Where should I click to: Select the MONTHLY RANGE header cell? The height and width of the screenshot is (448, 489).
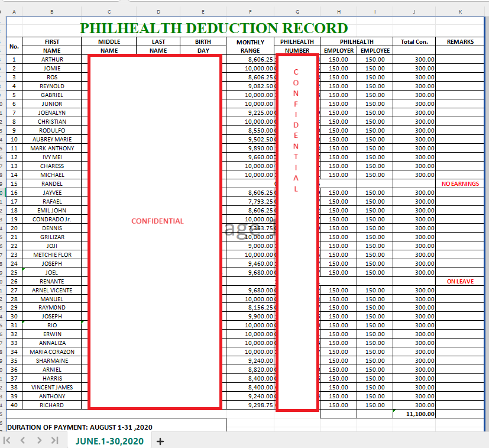coord(250,46)
